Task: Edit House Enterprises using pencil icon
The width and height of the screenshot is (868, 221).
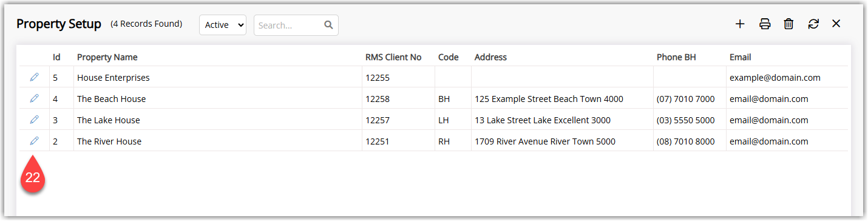Action: click(34, 77)
